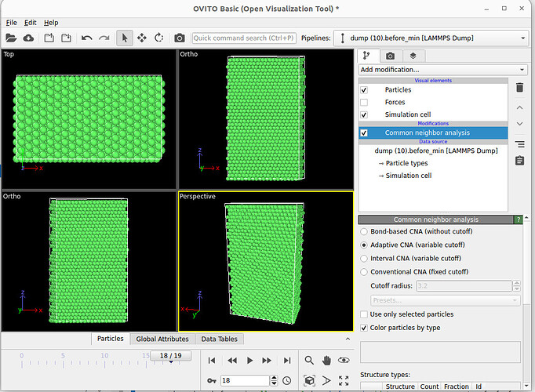Disable the Common neighbor analysis modifier checkbox
The height and width of the screenshot is (392, 535).
(364, 132)
